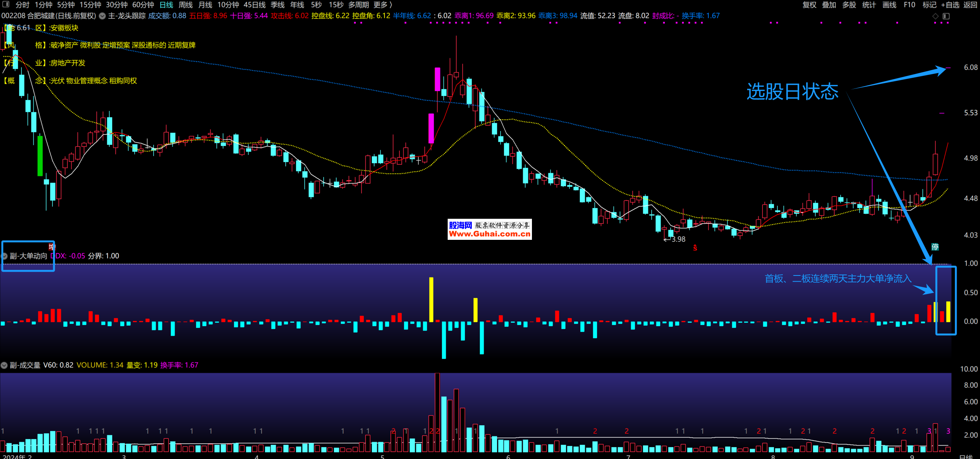Click the red S marker below the candles
The width and height of the screenshot is (980, 459).
click(x=695, y=248)
